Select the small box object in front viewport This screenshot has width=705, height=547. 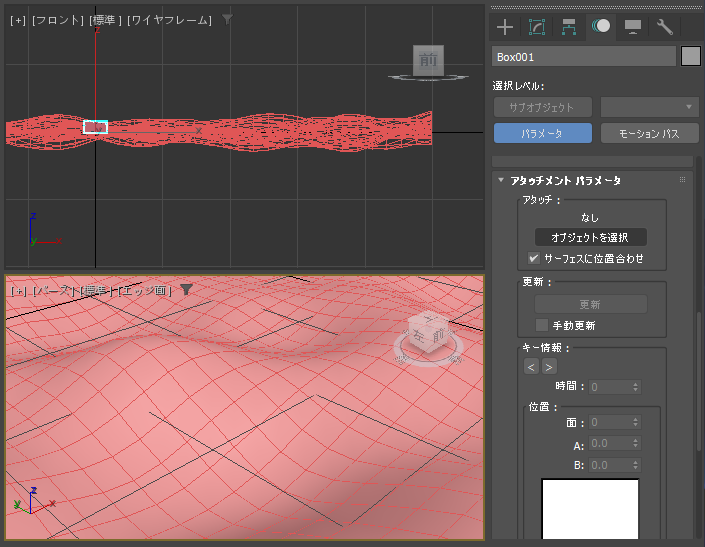click(x=95, y=127)
